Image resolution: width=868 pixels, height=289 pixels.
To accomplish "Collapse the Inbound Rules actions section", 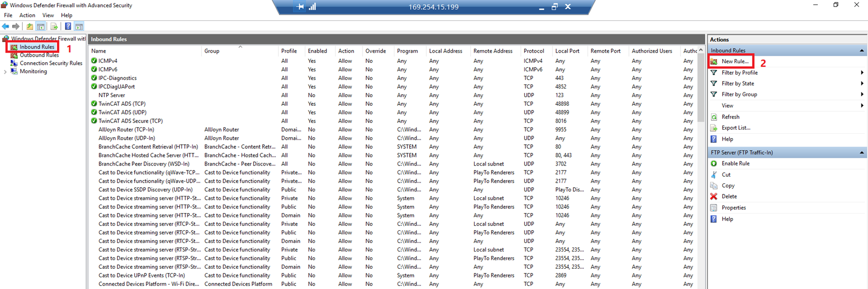I will coord(861,51).
